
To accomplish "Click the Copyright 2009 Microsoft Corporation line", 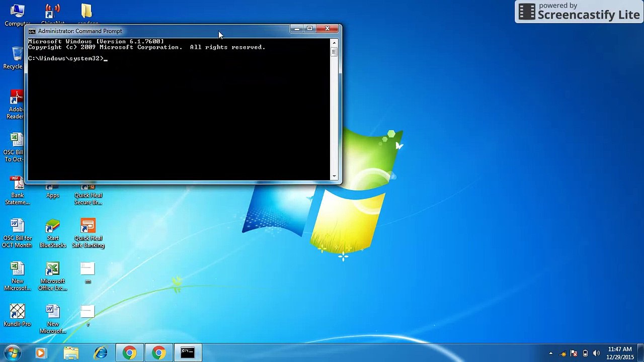I will pos(146,47).
